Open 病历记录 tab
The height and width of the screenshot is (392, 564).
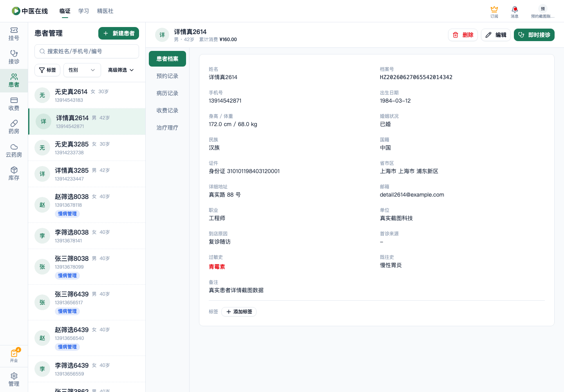[x=167, y=93]
